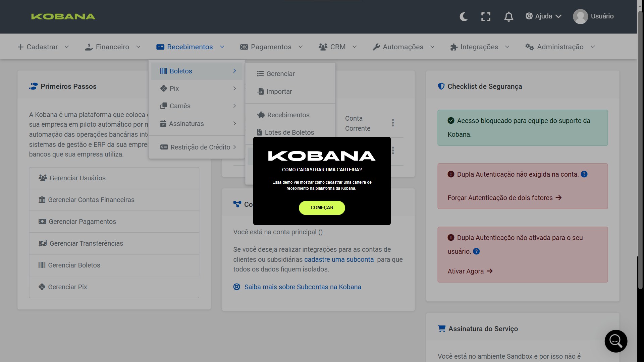The width and height of the screenshot is (644, 362).
Task: Open Conta Corrente three-dot options menu
Action: [x=393, y=123]
